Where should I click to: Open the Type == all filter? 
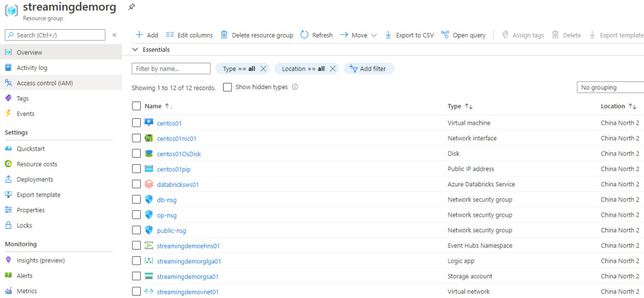pyautogui.click(x=239, y=69)
